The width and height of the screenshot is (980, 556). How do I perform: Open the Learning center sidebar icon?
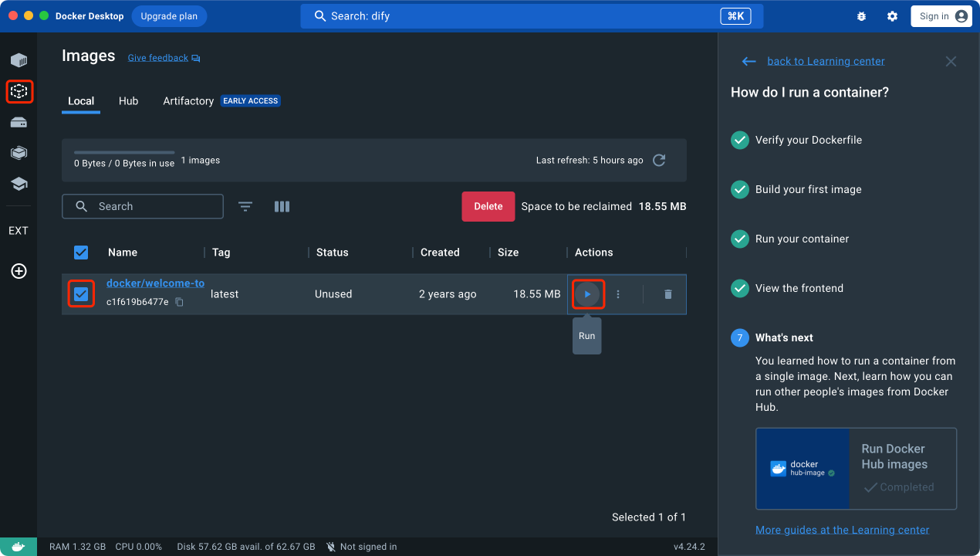coord(19,184)
